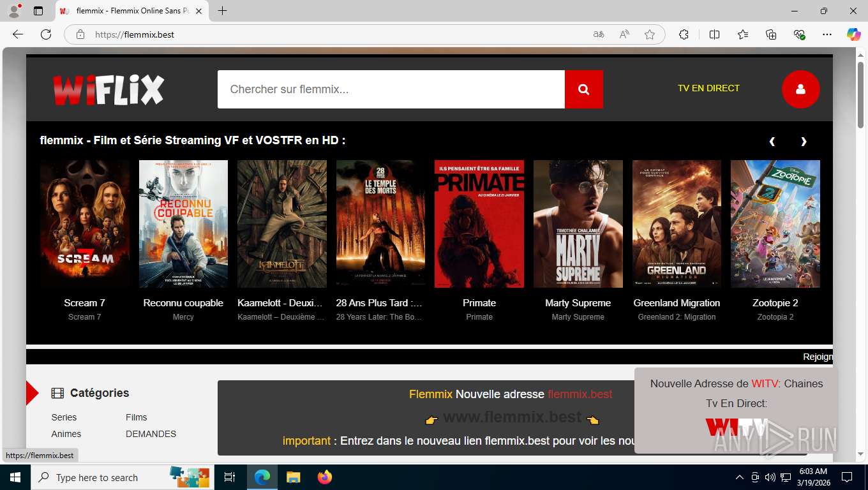868x490 pixels.
Task: Open the Primate movie poster
Action: (x=479, y=224)
